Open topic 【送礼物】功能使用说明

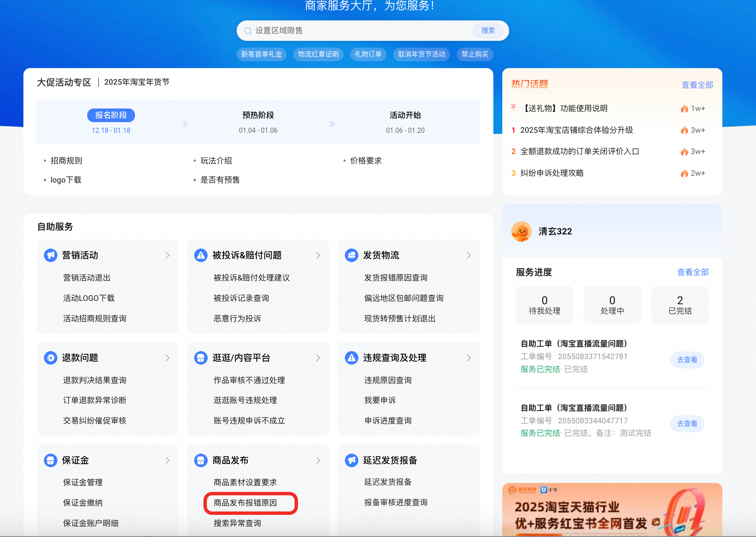[564, 109]
